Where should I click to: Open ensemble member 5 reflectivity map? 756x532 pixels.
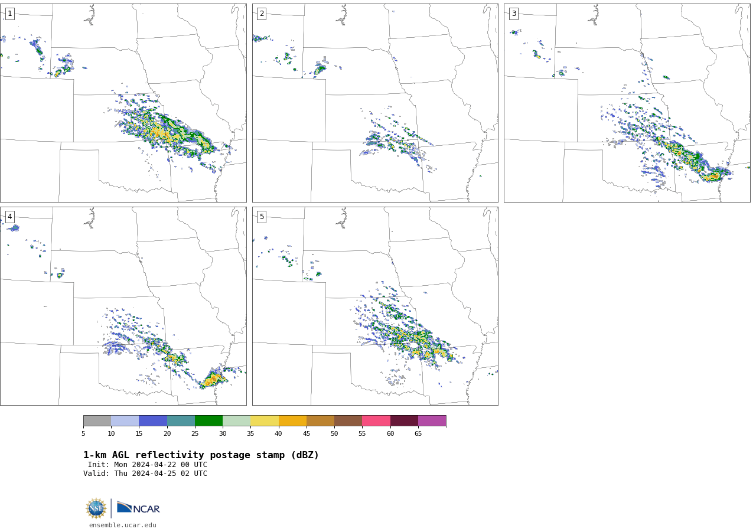point(375,306)
